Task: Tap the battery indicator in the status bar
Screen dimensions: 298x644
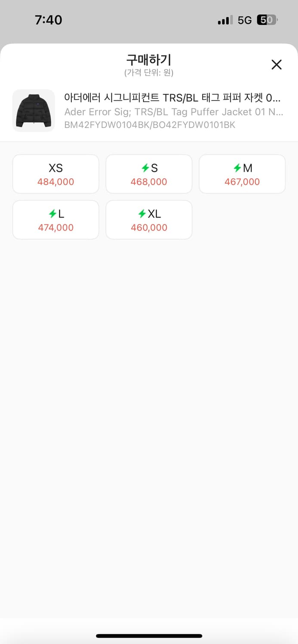Action: coord(267,20)
